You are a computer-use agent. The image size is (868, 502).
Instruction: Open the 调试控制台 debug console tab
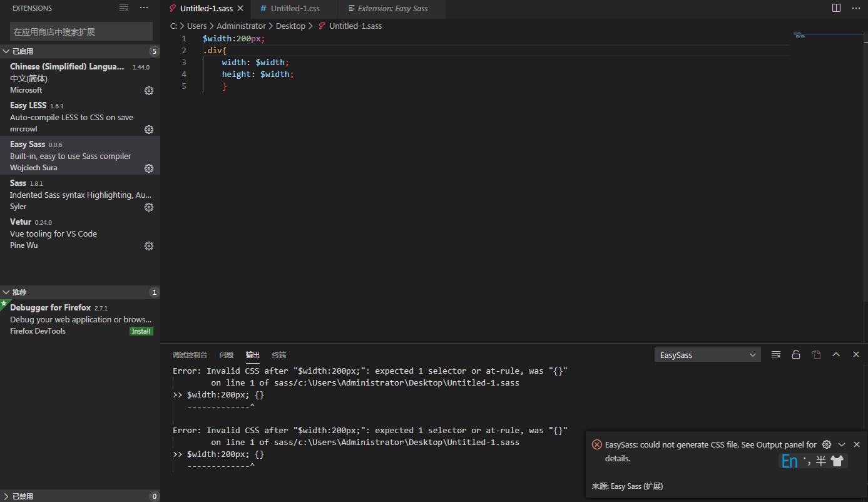tap(190, 355)
